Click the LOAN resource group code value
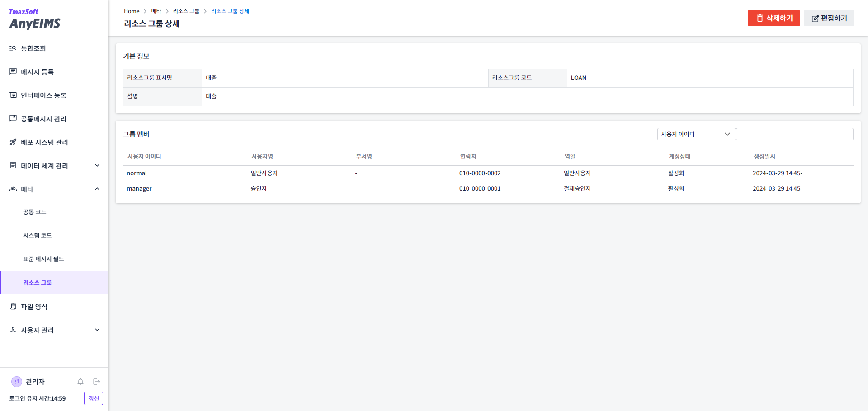 point(578,78)
